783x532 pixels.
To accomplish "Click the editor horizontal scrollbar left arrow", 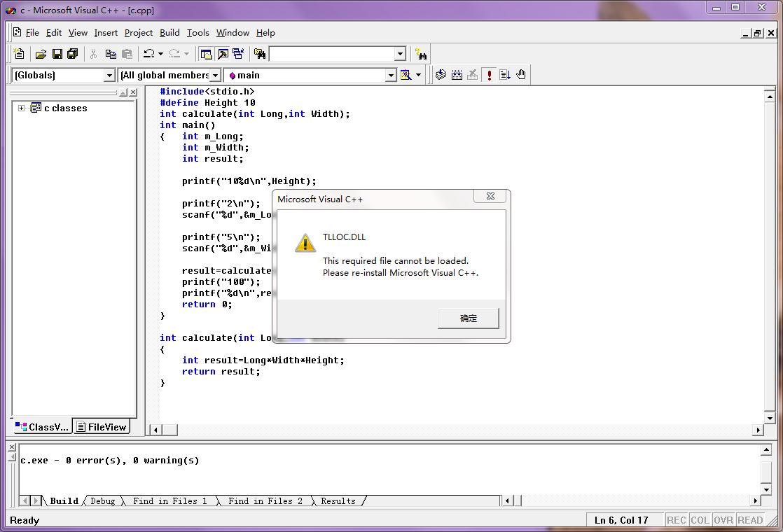I will (x=155, y=430).
